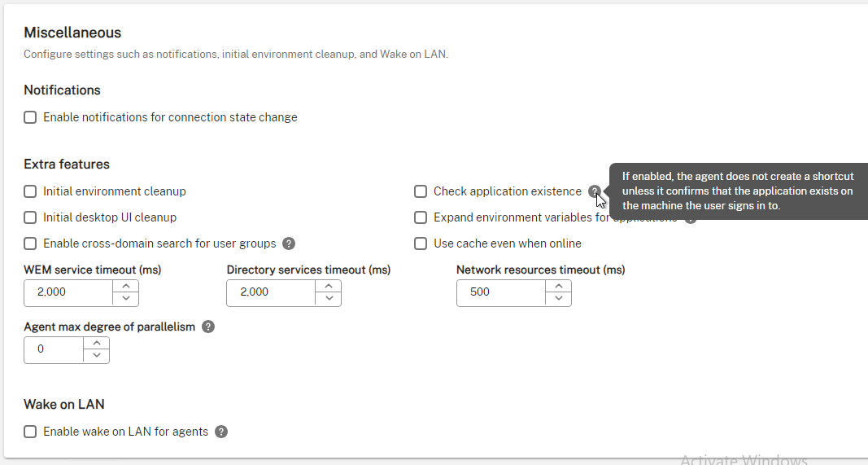Click help icon beside Agent max degree of parallelism
This screenshot has height=465, width=868.
click(x=208, y=327)
